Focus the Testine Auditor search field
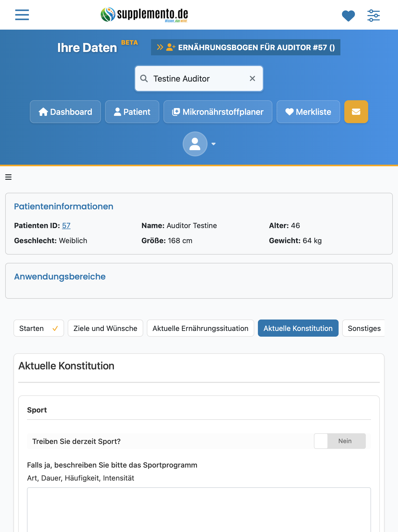398x532 pixels. coord(199,78)
